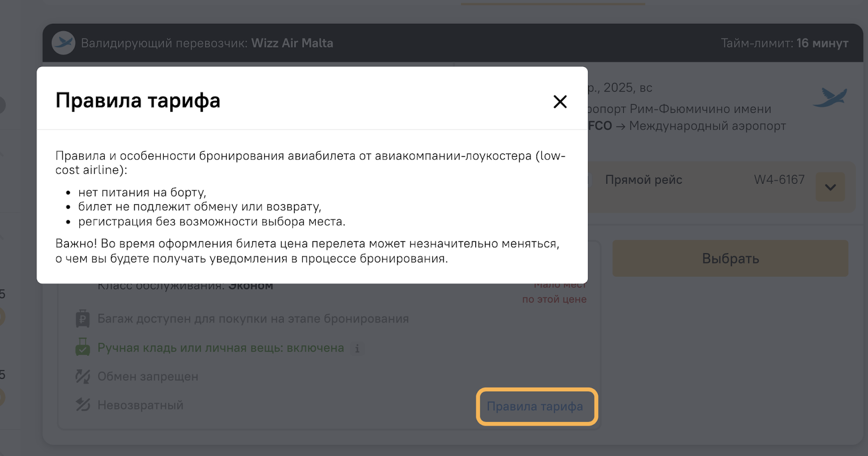Select the Правила тарифа dialog title
The image size is (868, 456).
pyautogui.click(x=138, y=101)
